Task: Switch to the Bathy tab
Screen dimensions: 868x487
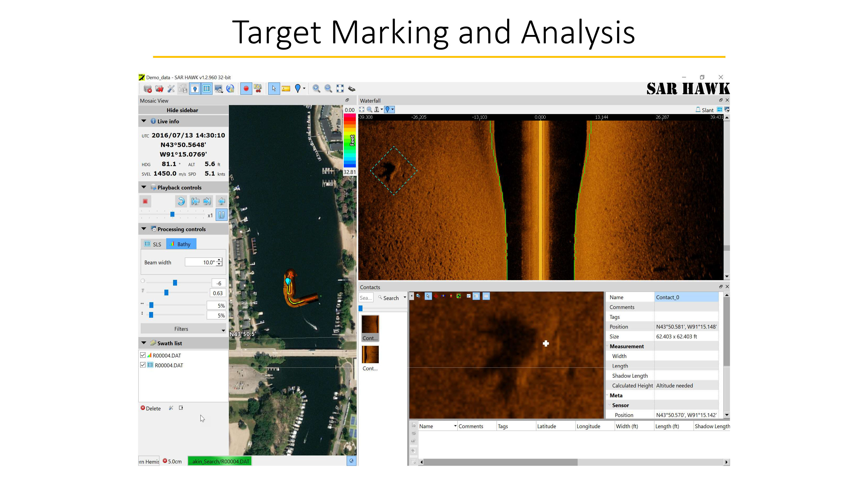Action: click(x=181, y=244)
